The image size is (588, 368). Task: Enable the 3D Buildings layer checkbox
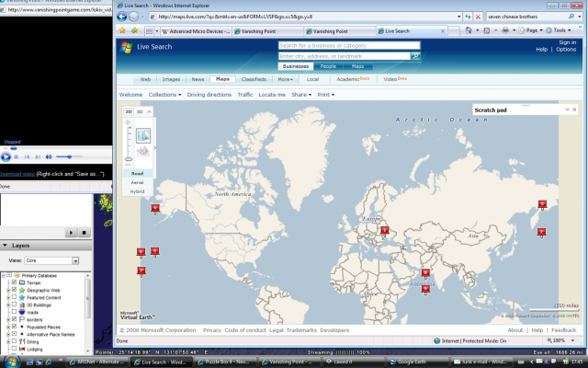(x=15, y=305)
